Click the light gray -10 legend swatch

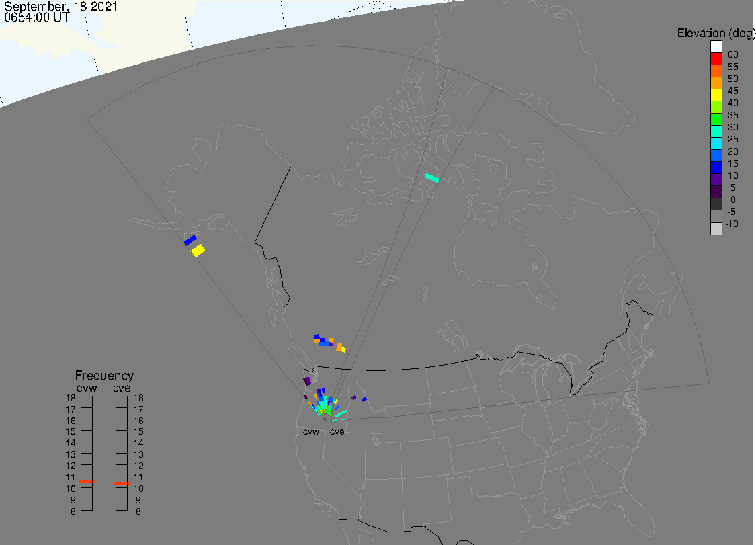[716, 228]
